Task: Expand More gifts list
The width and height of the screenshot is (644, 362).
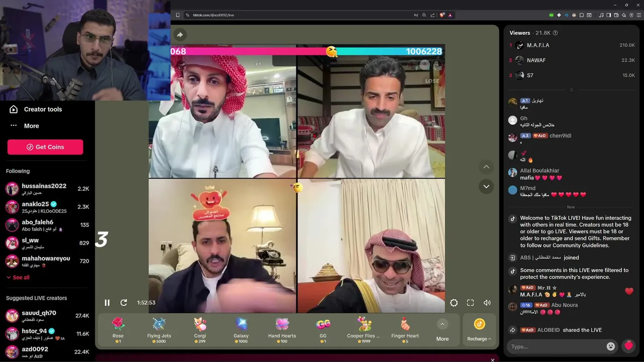Action: pos(442,330)
